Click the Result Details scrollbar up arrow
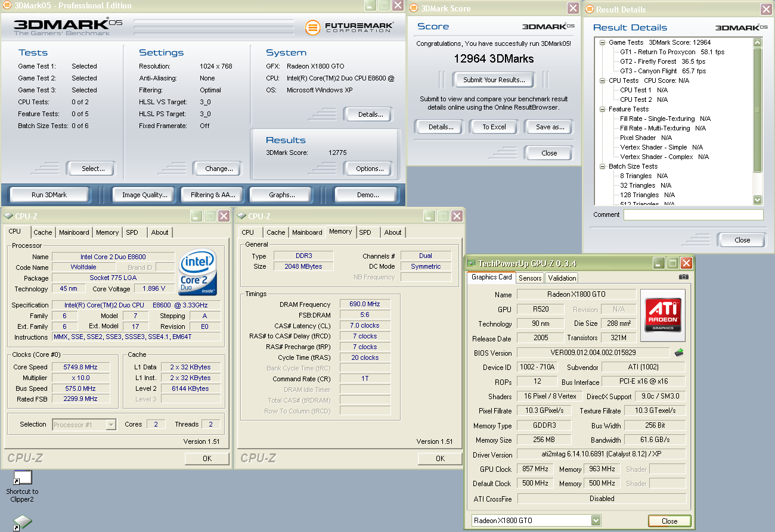 [x=758, y=43]
